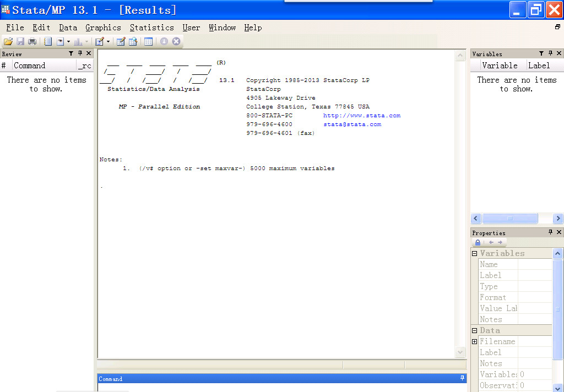Screen dimensions: 564x392
Task: Open the Data Editor (Browse) magnifier icon
Action: pyautogui.click(x=133, y=42)
